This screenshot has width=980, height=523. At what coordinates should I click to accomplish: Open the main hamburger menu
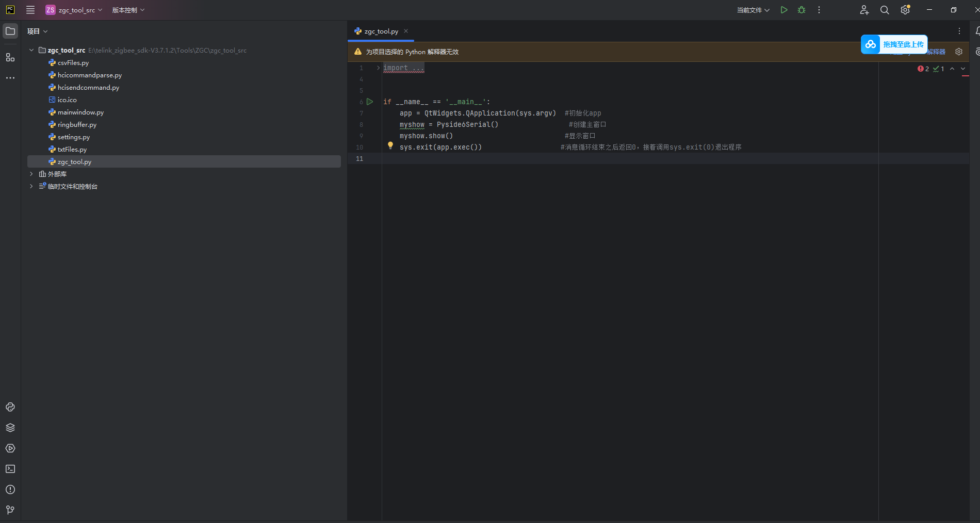point(30,10)
